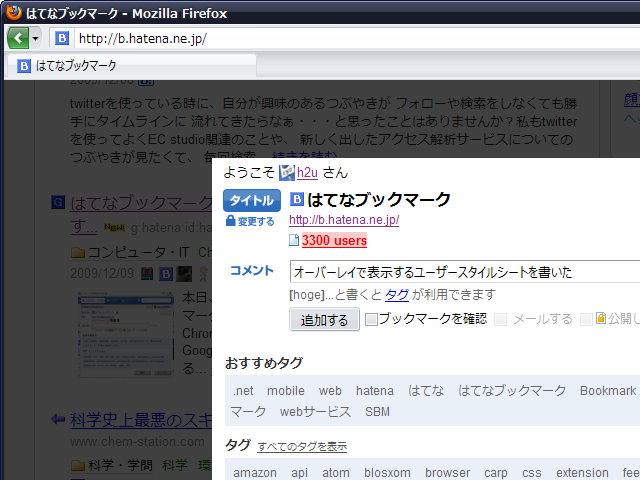The image size is (640, 480).
Task: Open the back history dropdown arrow
Action: 36,39
